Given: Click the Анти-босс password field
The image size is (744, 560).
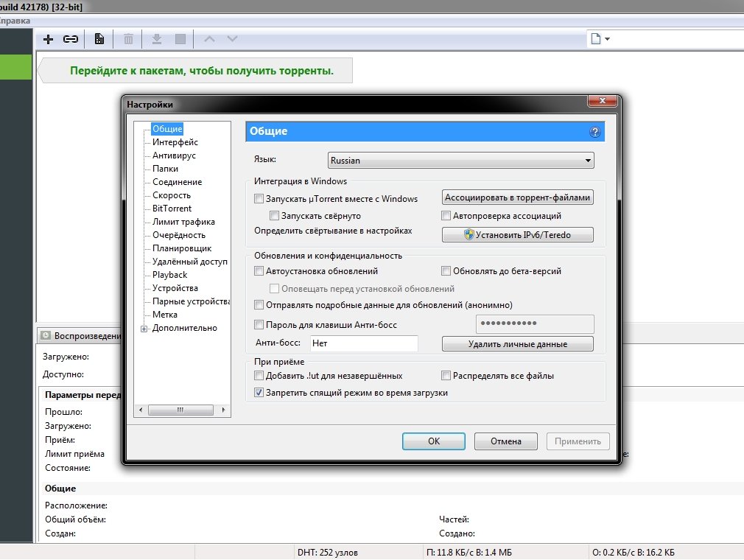Looking at the screenshot, I should 535,323.
